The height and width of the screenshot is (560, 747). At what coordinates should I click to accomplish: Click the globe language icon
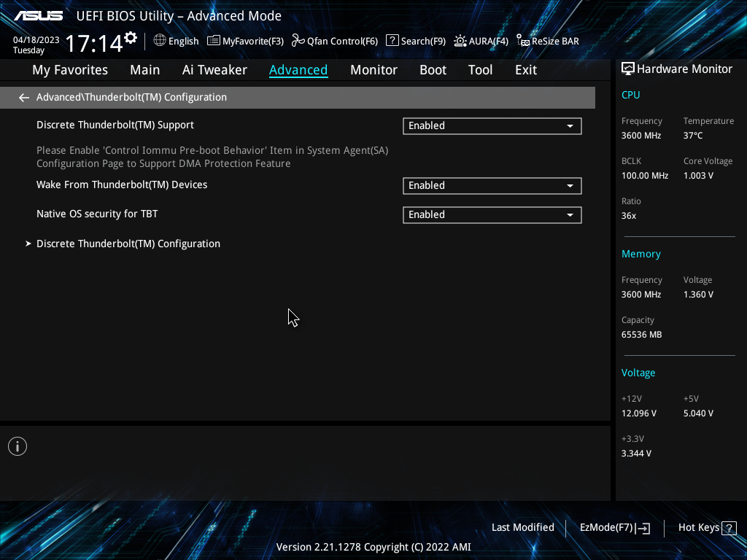tap(160, 41)
